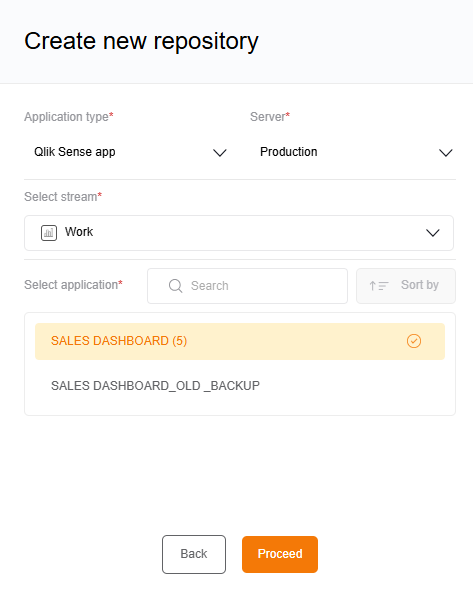This screenshot has width=473, height=594.
Task: Open the Sort by button
Action: click(406, 286)
